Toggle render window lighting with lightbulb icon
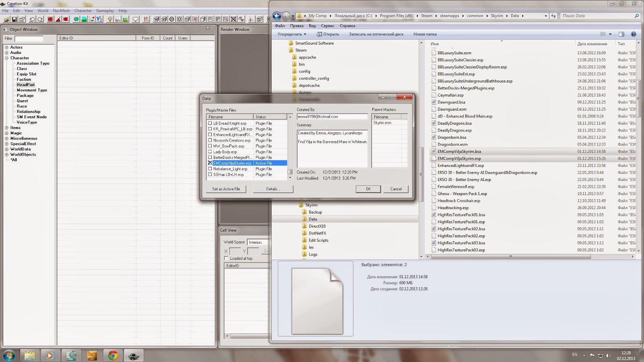644x362 pixels. click(x=110, y=19)
